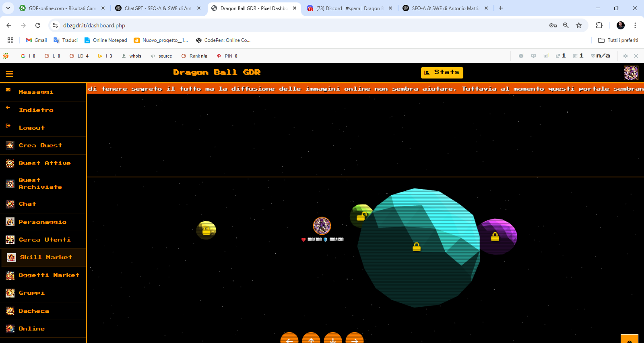644x343 pixels.
Task: Click the player character avatar on the map
Action: pyautogui.click(x=322, y=226)
